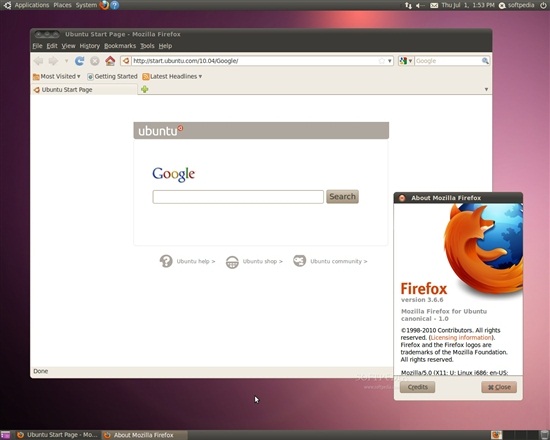Click the Ubuntu community icon

(300, 261)
